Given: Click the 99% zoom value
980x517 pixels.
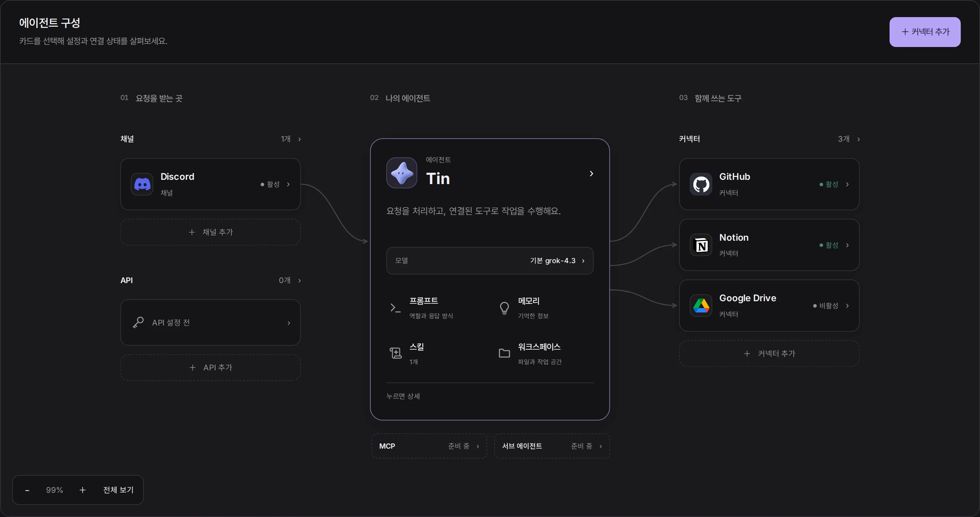Looking at the screenshot, I should click(54, 490).
